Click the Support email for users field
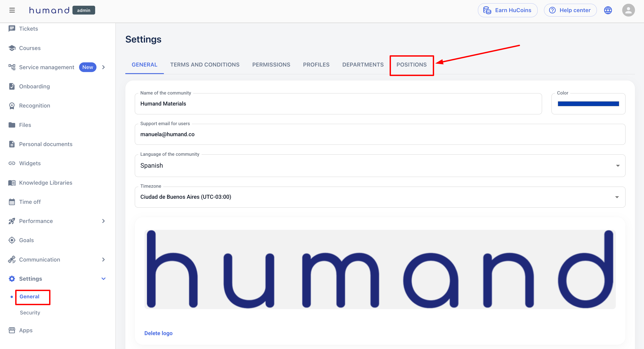The image size is (644, 349). click(x=380, y=134)
